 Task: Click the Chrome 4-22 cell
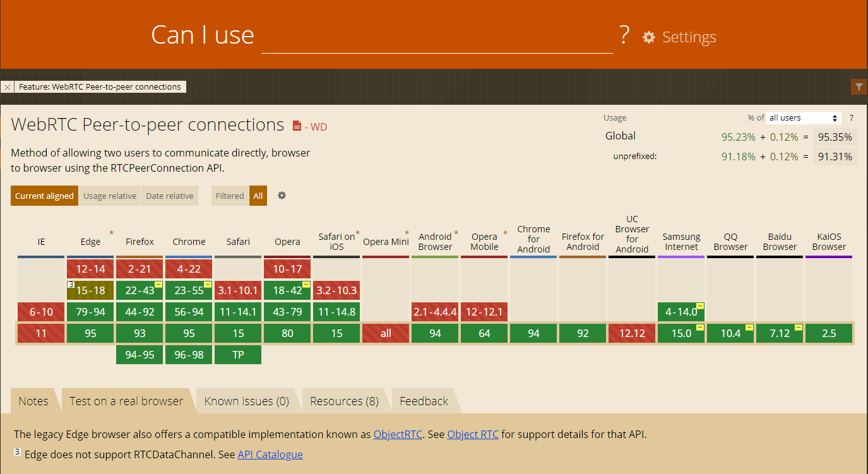[x=189, y=269]
